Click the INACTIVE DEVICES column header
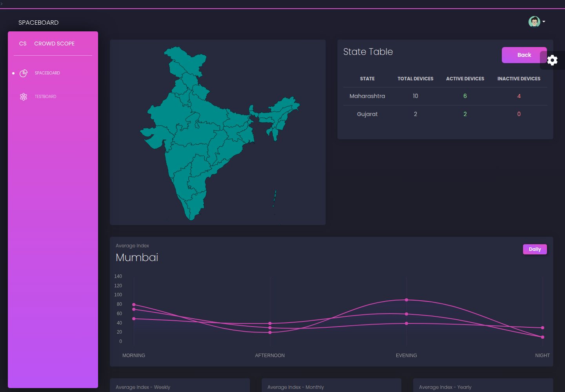 point(519,79)
